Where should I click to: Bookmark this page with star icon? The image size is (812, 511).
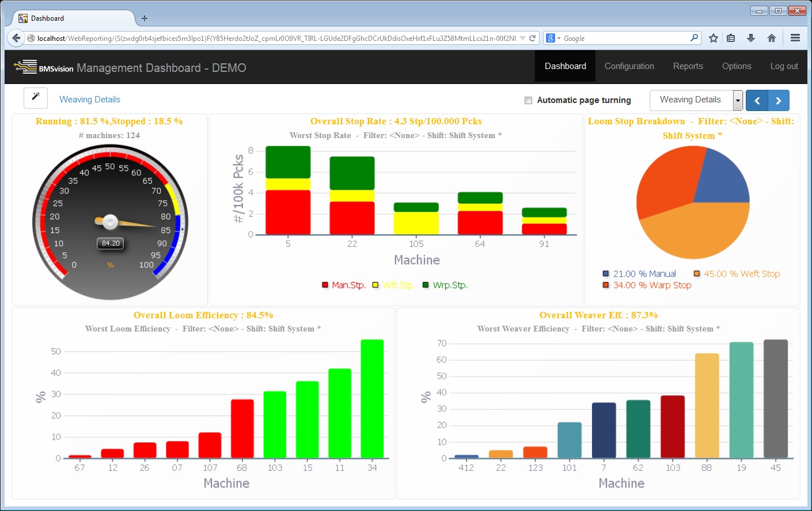714,38
